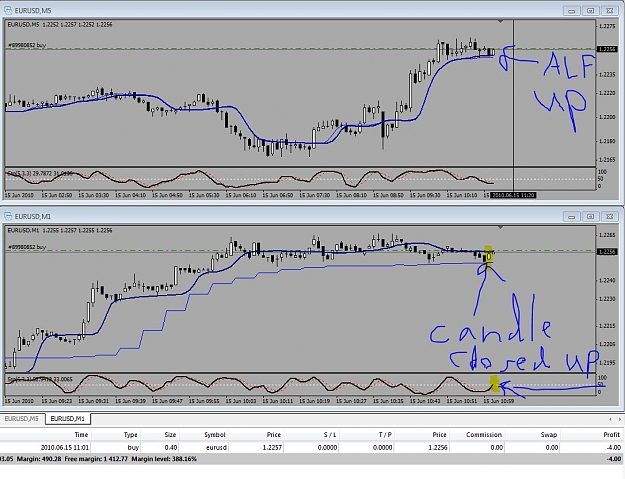Close the EURUSD,M5 chart window

click(x=610, y=11)
